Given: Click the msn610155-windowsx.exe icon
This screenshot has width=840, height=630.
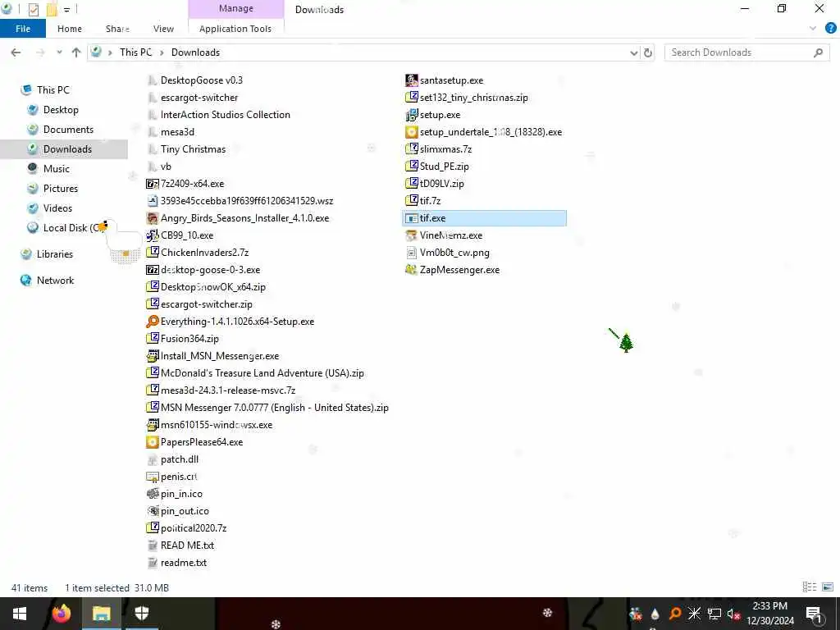Looking at the screenshot, I should click(x=153, y=425).
